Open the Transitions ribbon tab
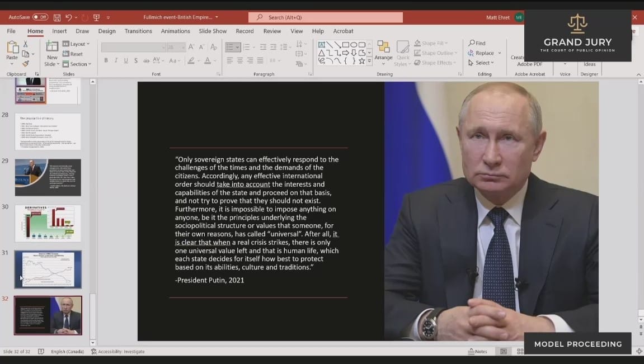Viewport: 644px width, 364px height. point(138,31)
